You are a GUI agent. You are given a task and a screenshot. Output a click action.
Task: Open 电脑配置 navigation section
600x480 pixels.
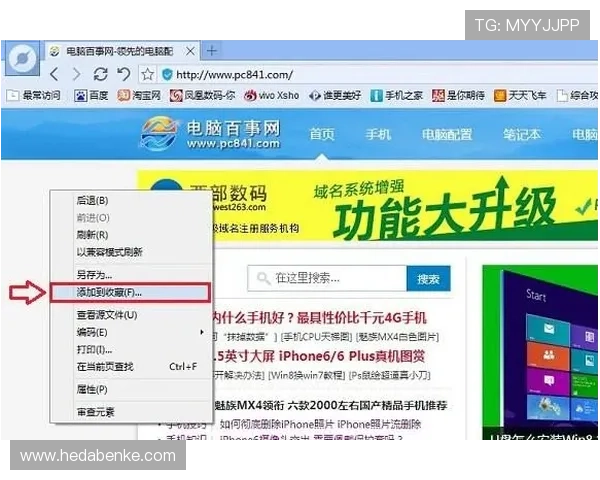pyautogui.click(x=447, y=134)
